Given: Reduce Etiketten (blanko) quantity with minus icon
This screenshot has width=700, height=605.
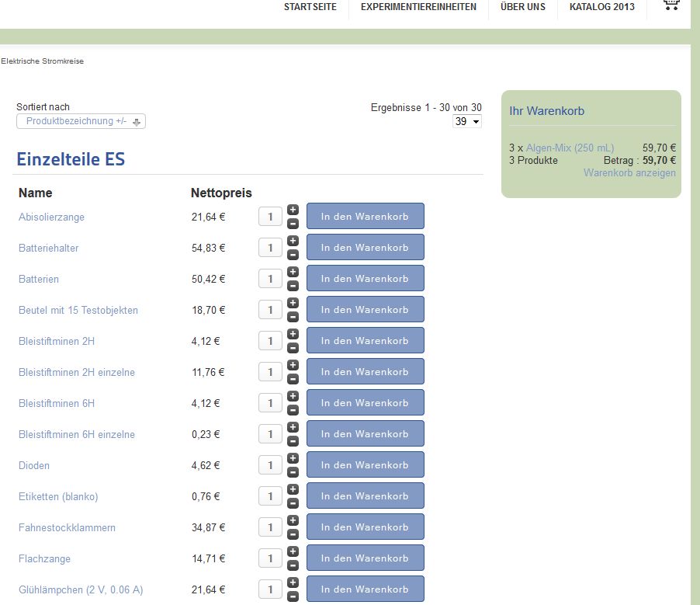Looking at the screenshot, I should (x=293, y=503).
